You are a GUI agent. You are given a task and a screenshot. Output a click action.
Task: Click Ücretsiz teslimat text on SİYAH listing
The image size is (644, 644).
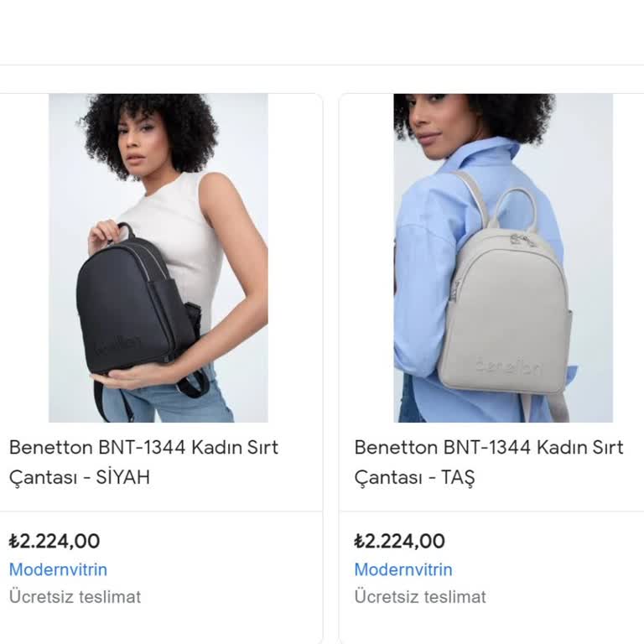pos(75,597)
